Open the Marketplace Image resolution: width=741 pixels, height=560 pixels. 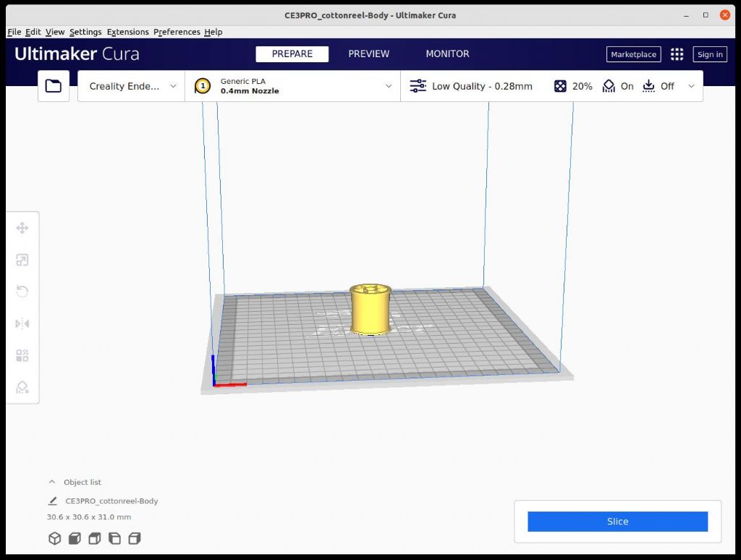(633, 54)
